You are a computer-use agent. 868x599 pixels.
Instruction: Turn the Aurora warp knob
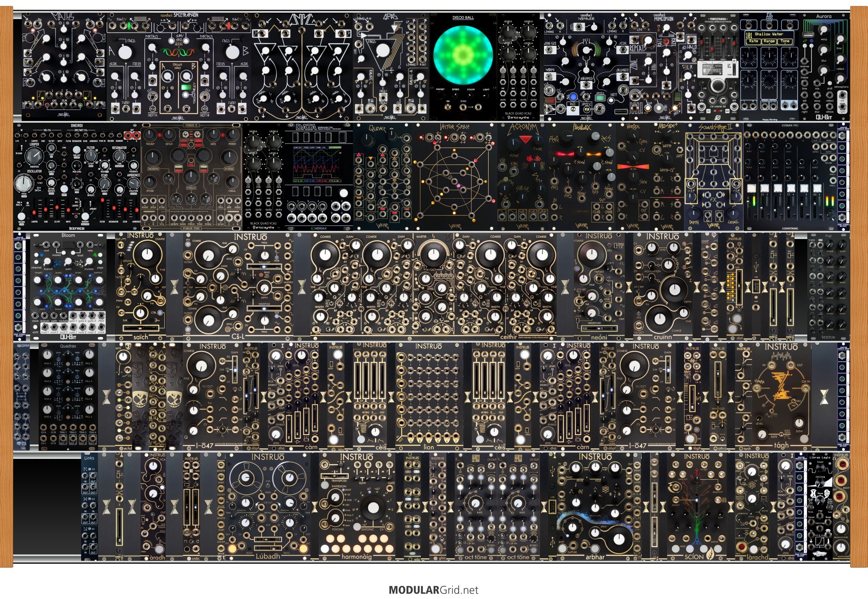[x=823, y=31]
